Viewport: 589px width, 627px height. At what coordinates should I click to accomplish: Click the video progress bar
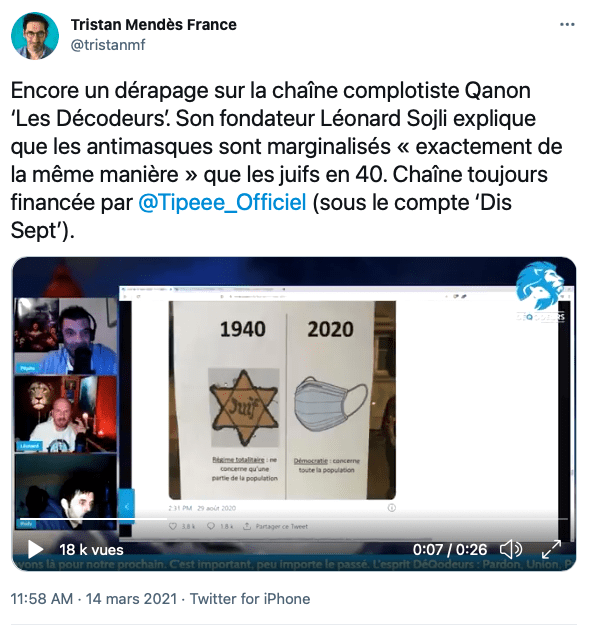(x=294, y=519)
